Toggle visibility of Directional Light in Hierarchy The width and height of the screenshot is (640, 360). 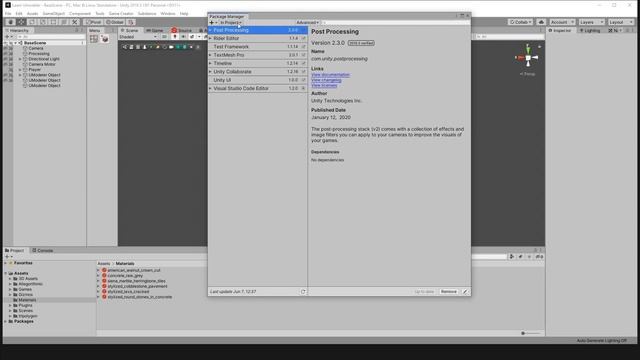[x=6, y=59]
